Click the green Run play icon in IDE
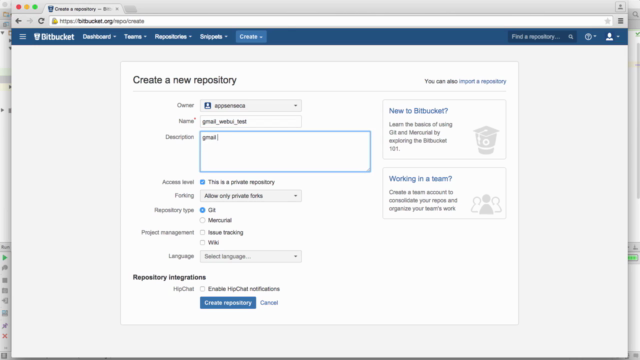The image size is (640, 360). 5,258
